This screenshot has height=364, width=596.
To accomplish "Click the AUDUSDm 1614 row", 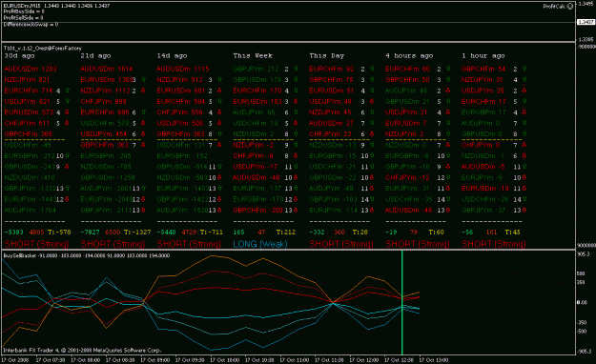I will [x=107, y=69].
